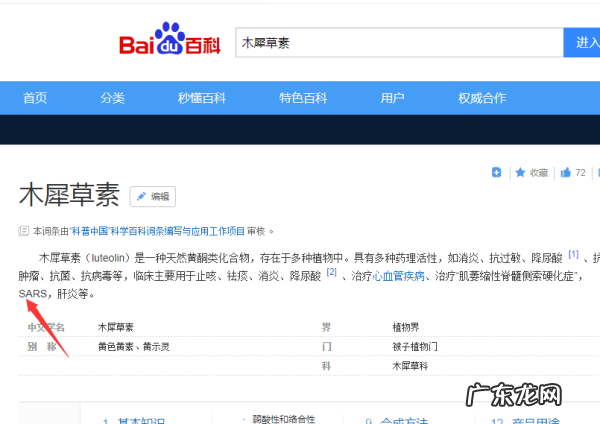Click the thumbs-up like icon

point(566,173)
